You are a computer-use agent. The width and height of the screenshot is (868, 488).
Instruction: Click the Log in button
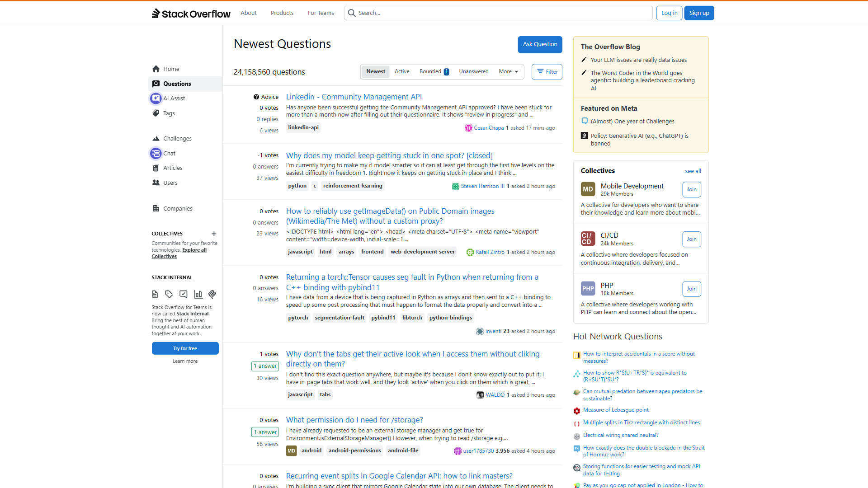(670, 13)
